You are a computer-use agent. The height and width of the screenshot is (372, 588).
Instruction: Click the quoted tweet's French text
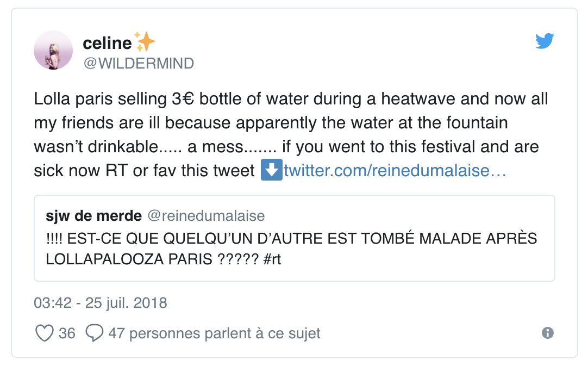click(x=291, y=239)
